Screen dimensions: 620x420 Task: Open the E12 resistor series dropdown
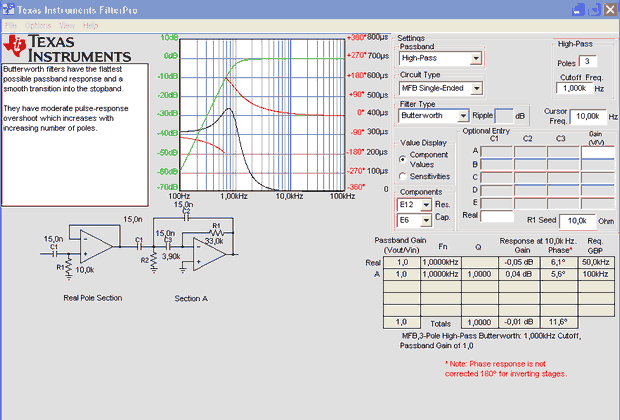tap(426, 205)
